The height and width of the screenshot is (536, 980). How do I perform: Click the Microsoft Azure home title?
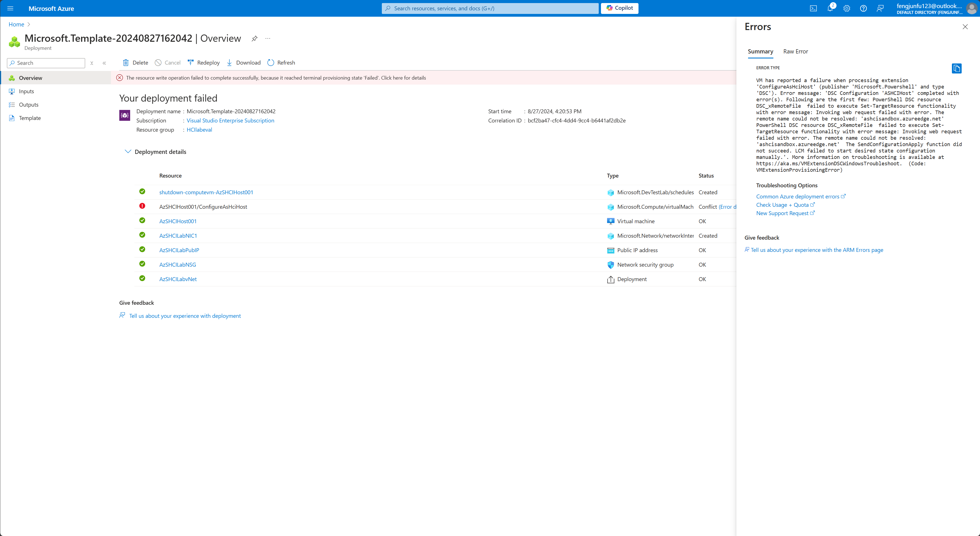(x=51, y=8)
